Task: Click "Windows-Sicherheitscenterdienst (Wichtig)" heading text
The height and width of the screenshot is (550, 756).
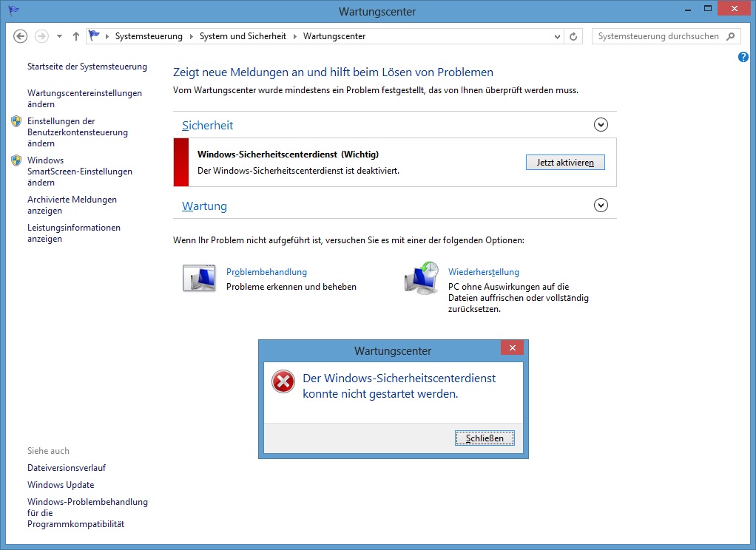Action: click(288, 155)
